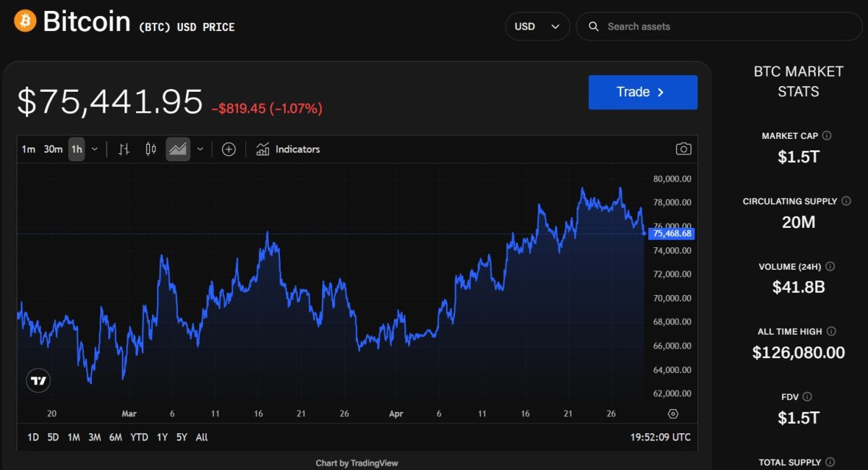The image size is (868, 470).
Task: Click the search magnifier icon
Action: (x=594, y=26)
